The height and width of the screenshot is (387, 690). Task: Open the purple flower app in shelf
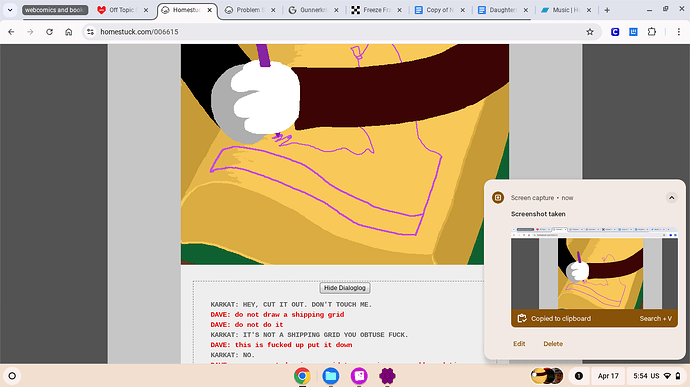[387, 376]
